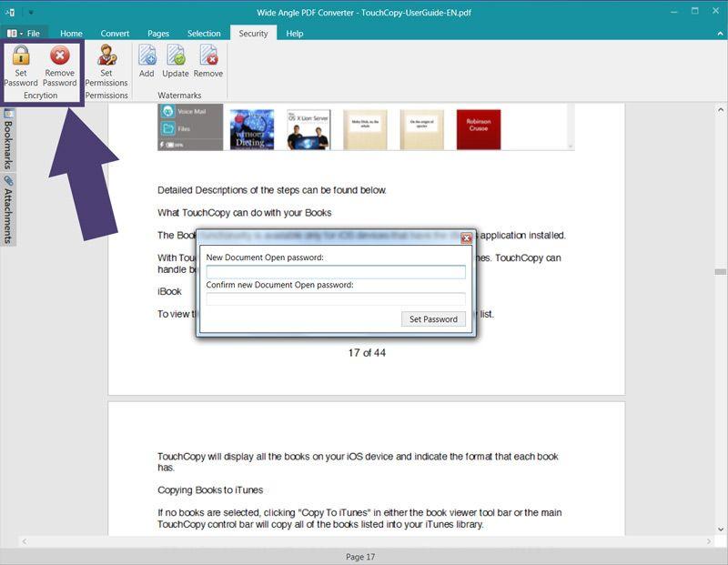Click New Document Open password field
Image resolution: width=728 pixels, height=565 pixels.
(x=336, y=272)
